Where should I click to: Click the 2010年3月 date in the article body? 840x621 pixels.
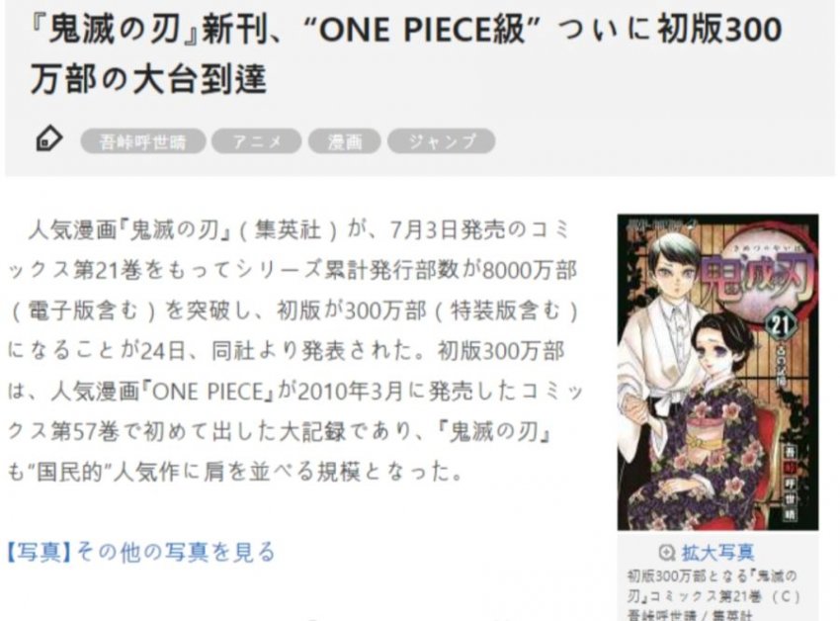[350, 391]
